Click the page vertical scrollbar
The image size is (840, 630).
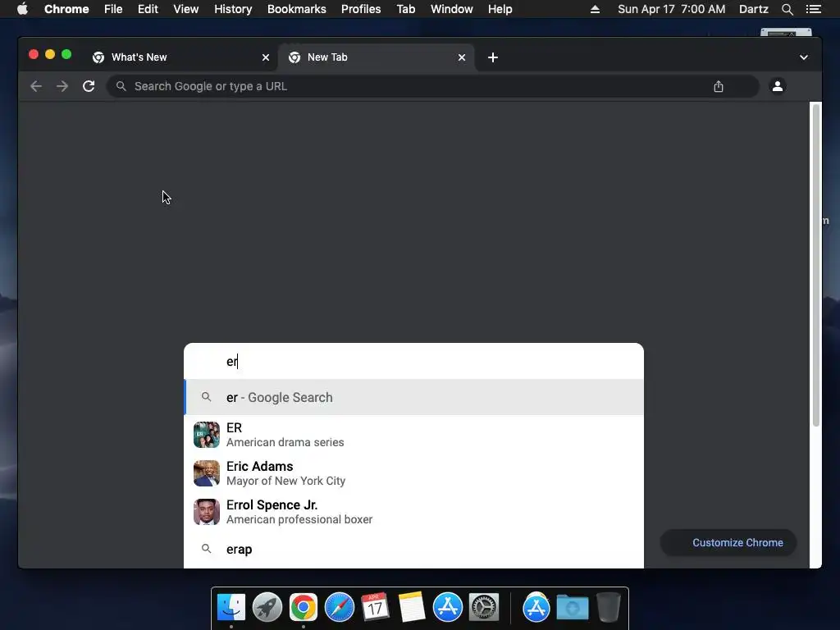point(815,265)
